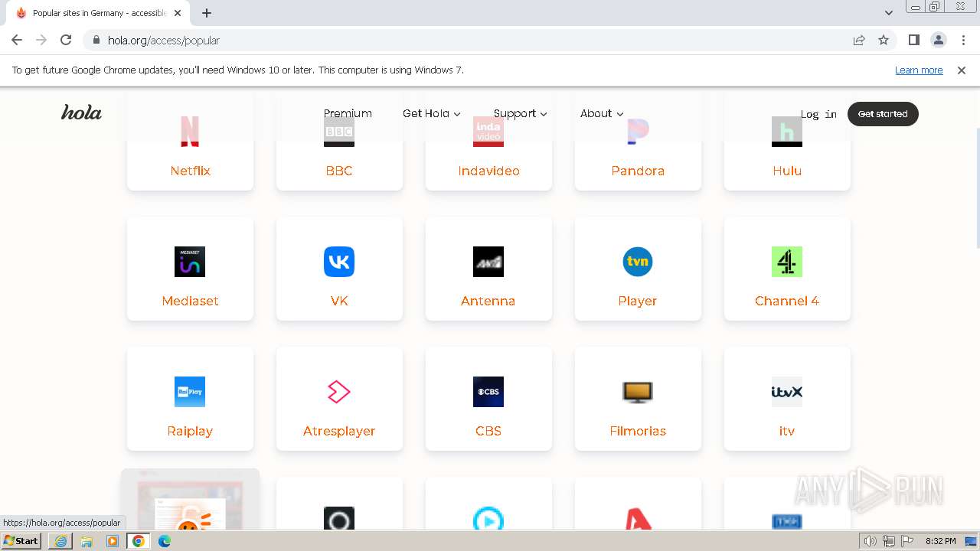Open Microsoft Edge from taskbar
The image size is (980, 551).
click(x=165, y=541)
